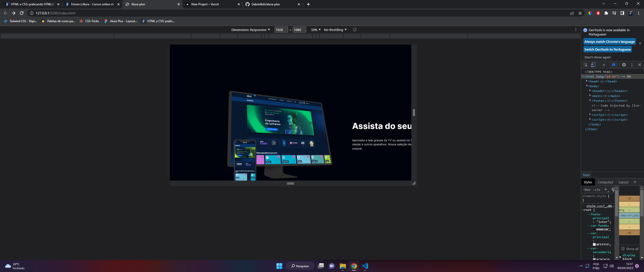
Task: Click the Don't show again button
Action: point(597,57)
